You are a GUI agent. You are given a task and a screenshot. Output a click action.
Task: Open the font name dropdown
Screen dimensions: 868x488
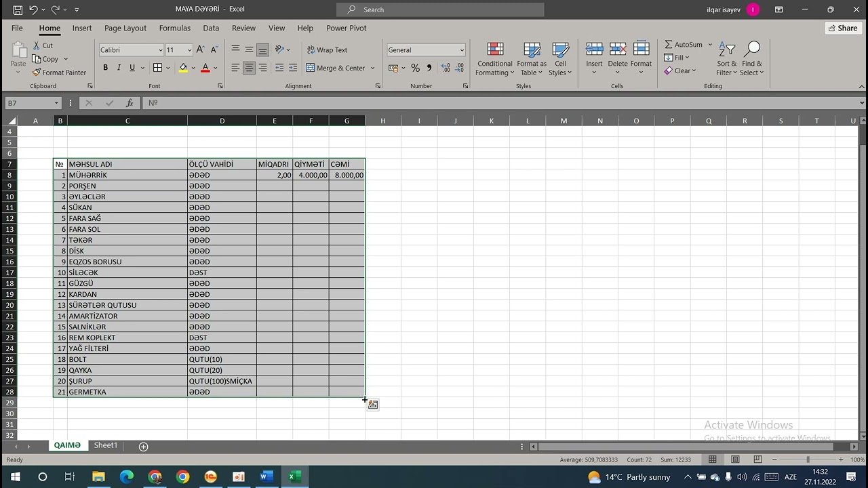(160, 50)
